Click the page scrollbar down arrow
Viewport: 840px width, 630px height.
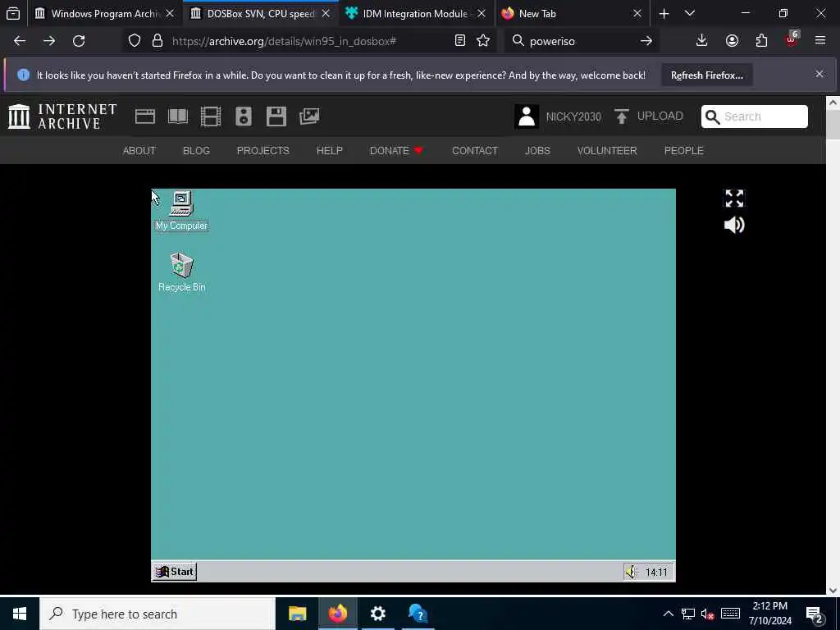[833, 590]
